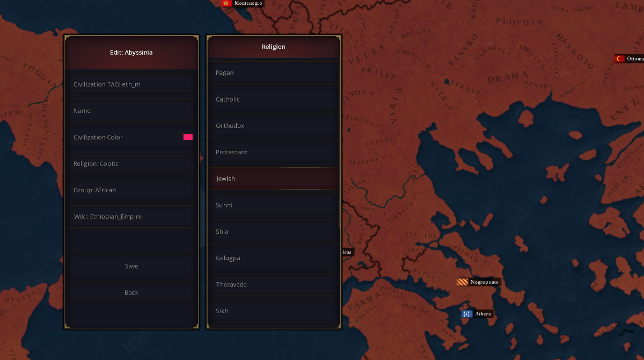Select Gelugpa religion
The width and height of the screenshot is (644, 360).
(274, 258)
